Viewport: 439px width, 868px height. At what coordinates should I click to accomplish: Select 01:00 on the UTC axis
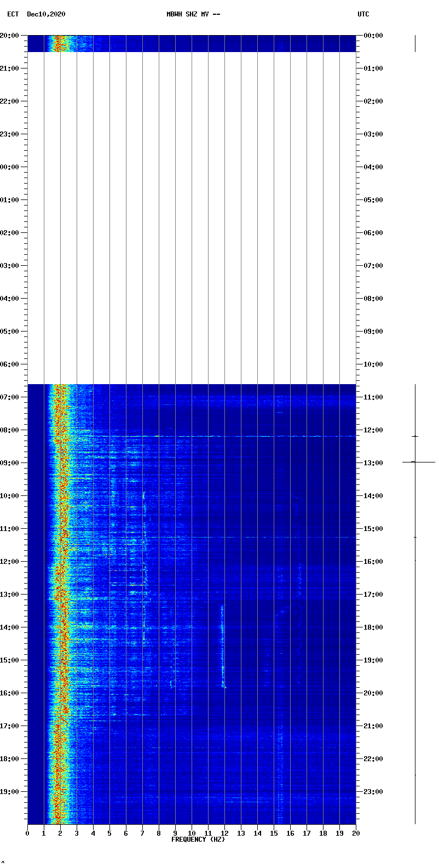(373, 68)
